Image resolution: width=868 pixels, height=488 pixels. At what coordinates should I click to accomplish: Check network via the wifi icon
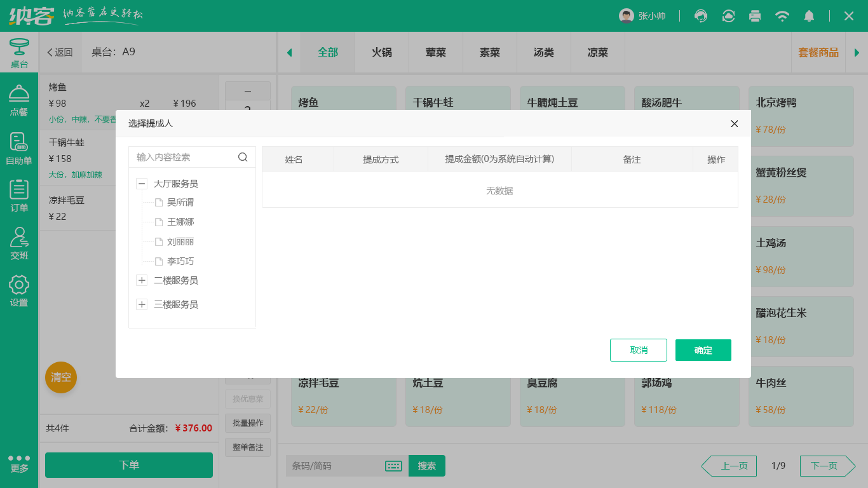tap(782, 16)
